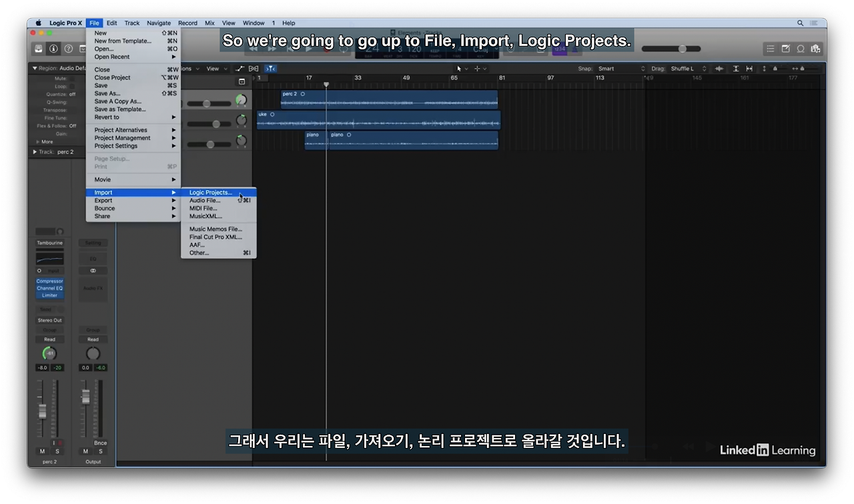This screenshot has height=504, width=854.
Task: Click the Output channel volume fader
Action: [85, 396]
